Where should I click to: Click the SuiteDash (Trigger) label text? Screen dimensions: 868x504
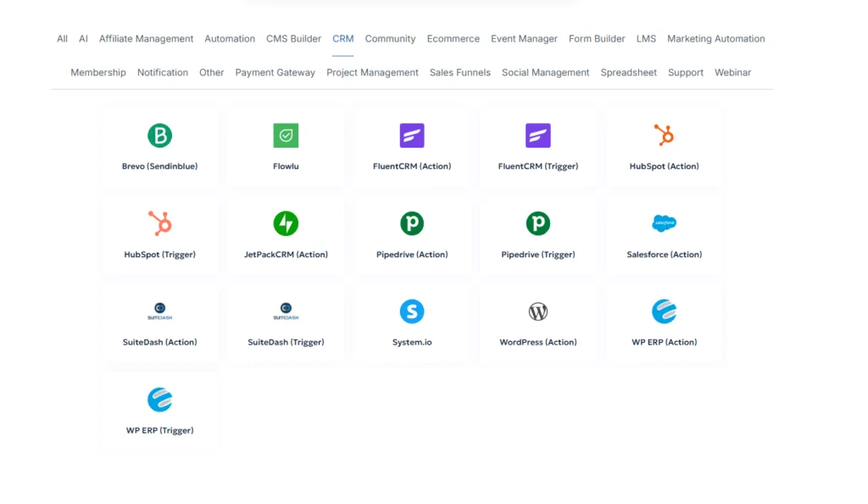[286, 342]
